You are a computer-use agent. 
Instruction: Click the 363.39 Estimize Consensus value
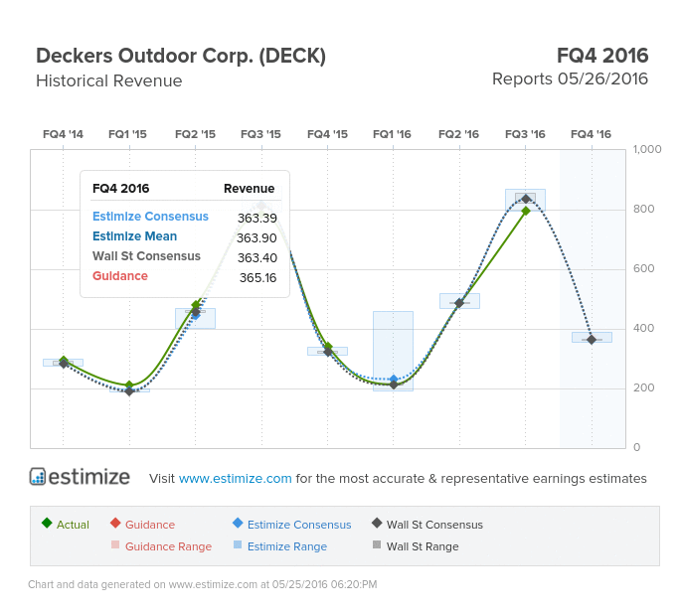coord(257,218)
